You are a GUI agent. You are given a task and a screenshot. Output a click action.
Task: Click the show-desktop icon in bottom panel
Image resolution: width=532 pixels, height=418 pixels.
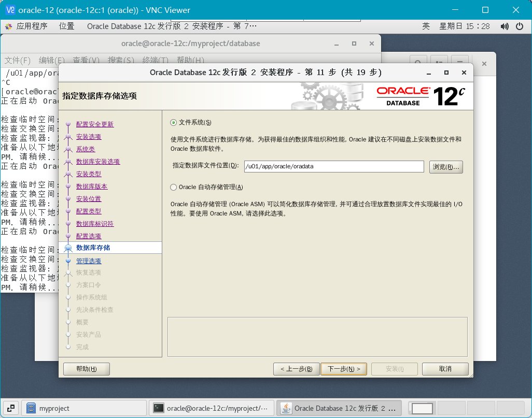point(11,408)
